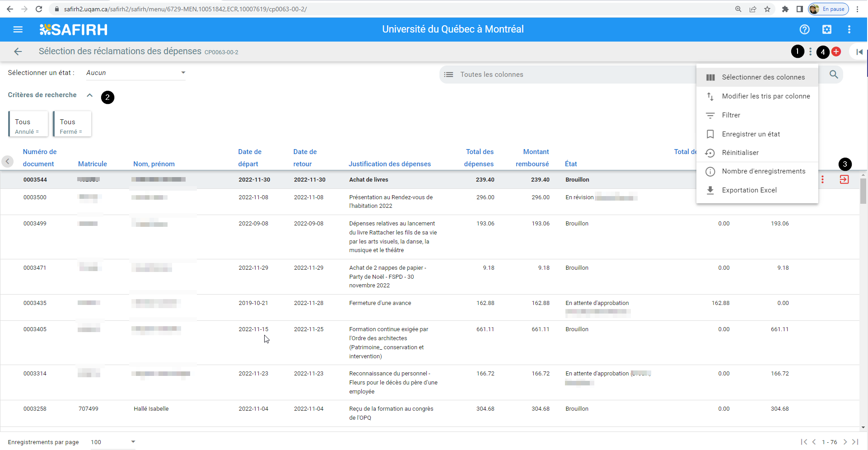Click the 'Tous Annulé' filter chip
The height and width of the screenshot is (450, 868).
click(28, 124)
